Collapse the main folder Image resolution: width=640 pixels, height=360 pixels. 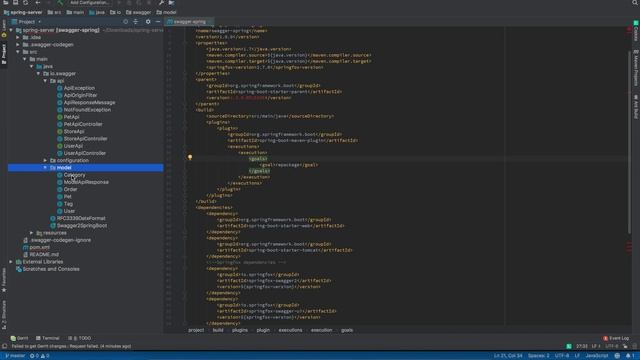coord(25,59)
